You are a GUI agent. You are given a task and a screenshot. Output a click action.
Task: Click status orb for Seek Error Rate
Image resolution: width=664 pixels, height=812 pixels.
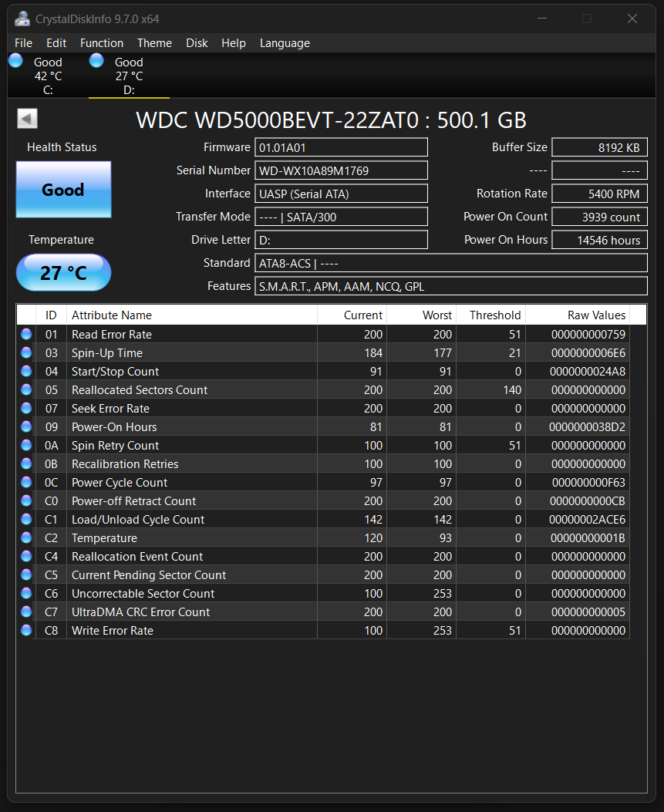[26, 408]
